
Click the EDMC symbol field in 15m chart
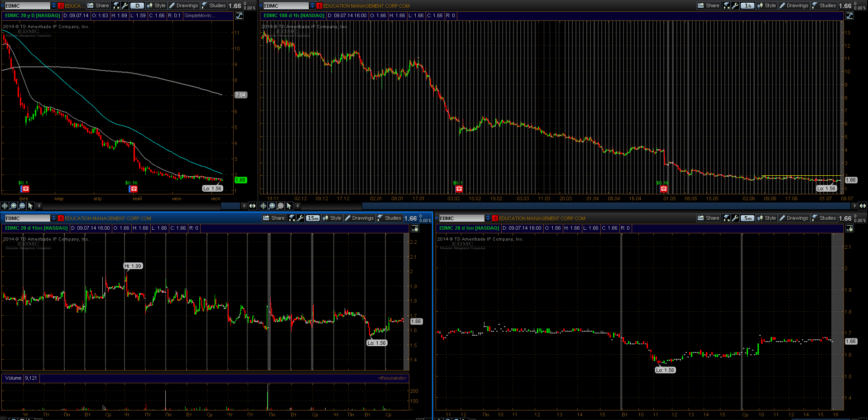[x=27, y=218]
